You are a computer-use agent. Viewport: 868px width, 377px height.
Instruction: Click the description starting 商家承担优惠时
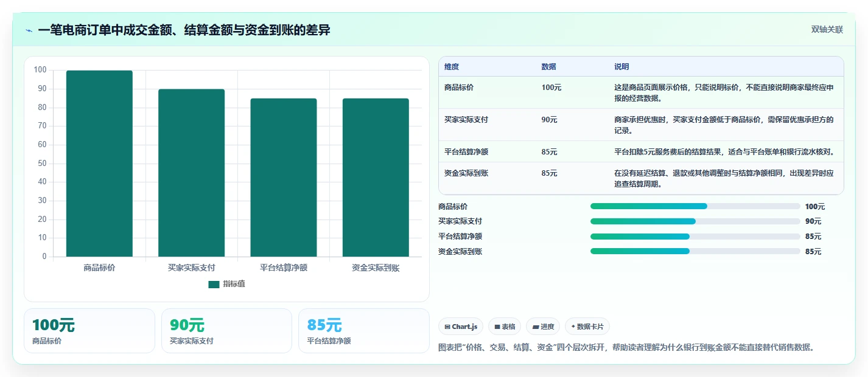tap(724, 125)
